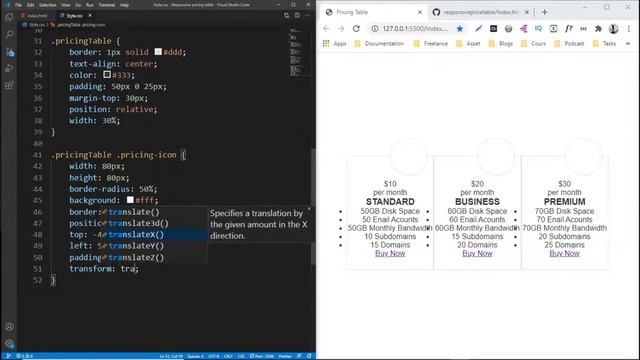Viewport: 640px width, 360px height.
Task: Go back in the Chrome browser
Action: point(326,29)
